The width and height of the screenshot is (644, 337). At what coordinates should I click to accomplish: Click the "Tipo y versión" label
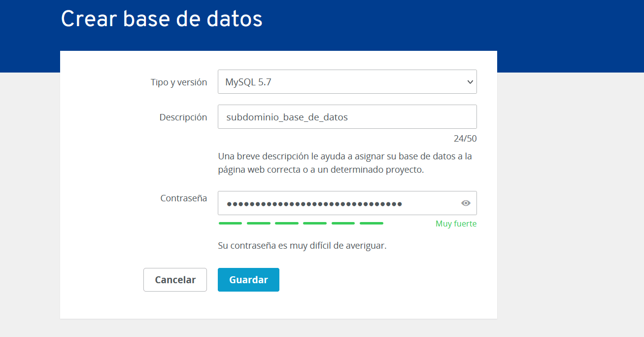179,82
